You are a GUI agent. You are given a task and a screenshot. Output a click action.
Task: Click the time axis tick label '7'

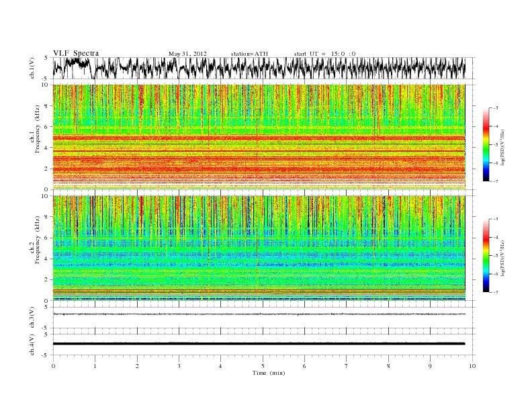point(347,366)
